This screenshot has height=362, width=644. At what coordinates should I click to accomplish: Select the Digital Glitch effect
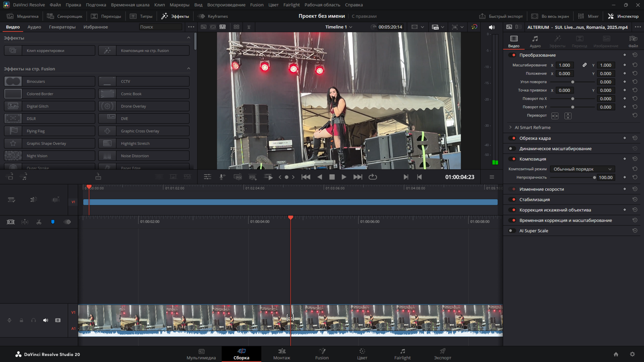[50, 106]
